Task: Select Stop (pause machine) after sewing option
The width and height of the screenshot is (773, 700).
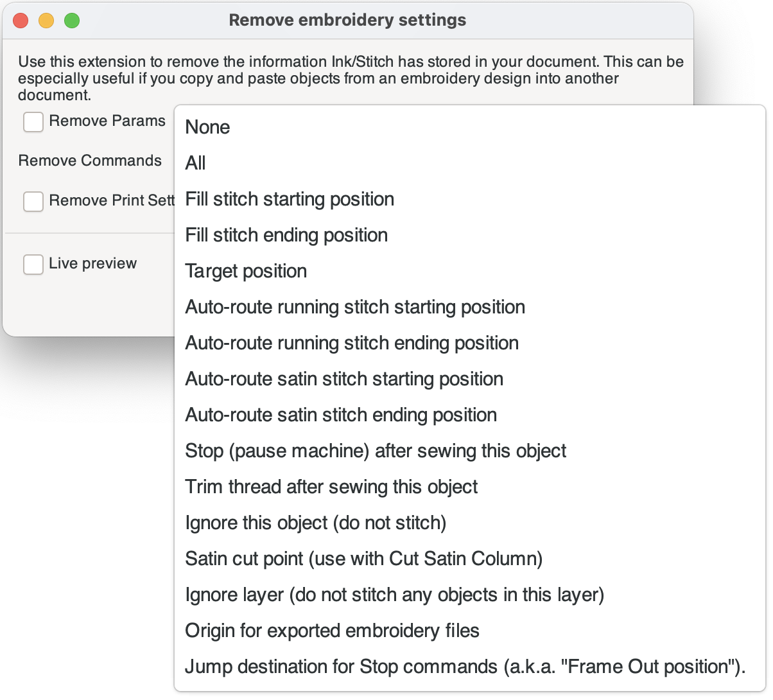Action: (x=470, y=451)
